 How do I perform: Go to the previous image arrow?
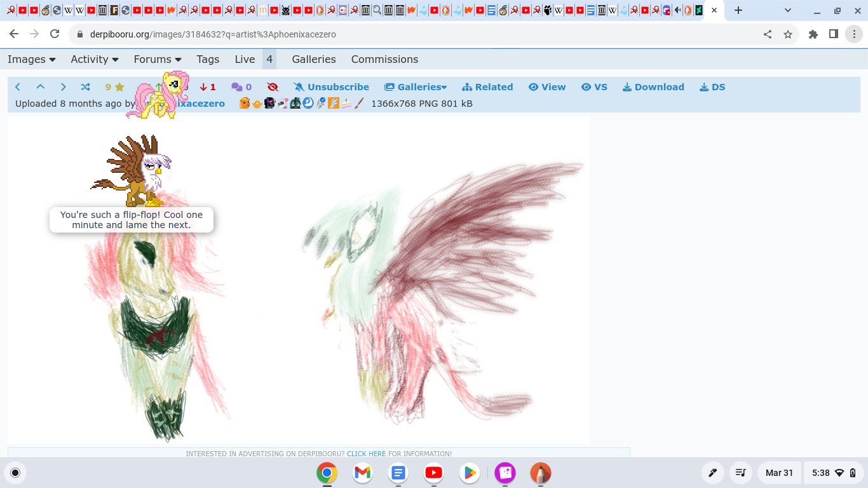pyautogui.click(x=18, y=87)
